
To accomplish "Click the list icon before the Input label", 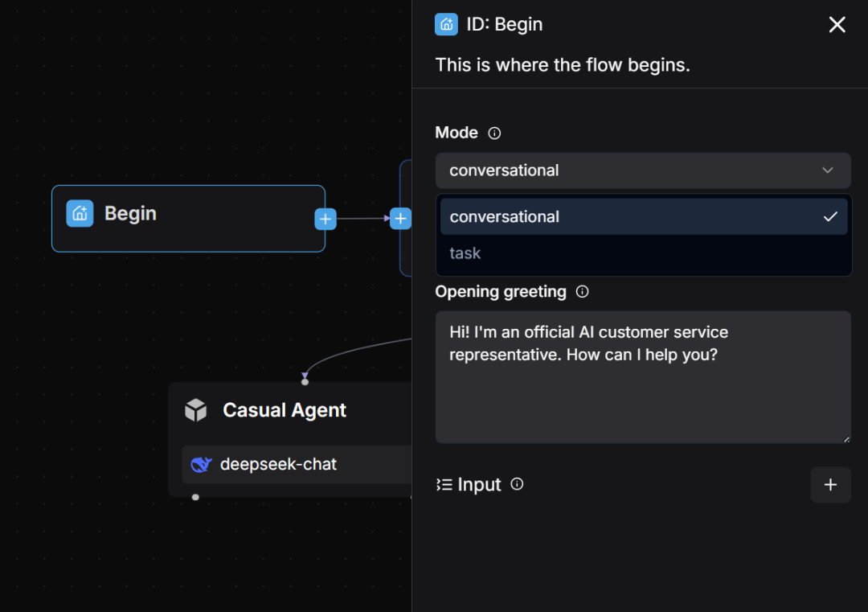I will click(x=441, y=484).
